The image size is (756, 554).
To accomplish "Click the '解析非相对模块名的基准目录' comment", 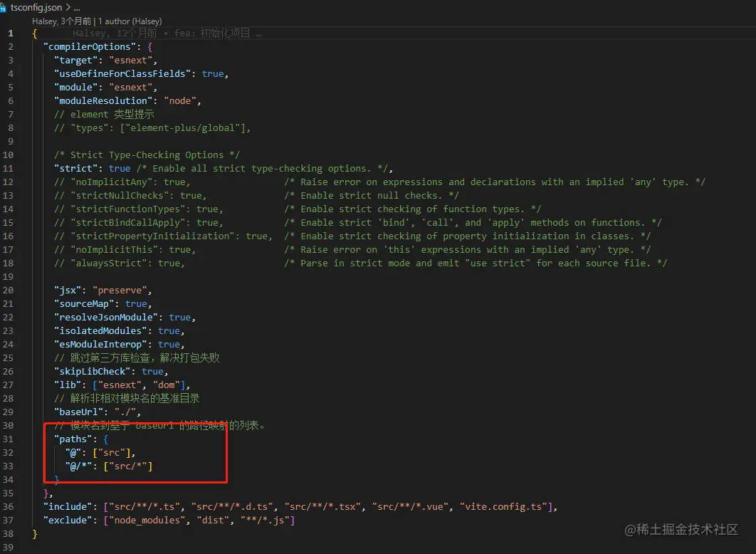I will 127,398.
